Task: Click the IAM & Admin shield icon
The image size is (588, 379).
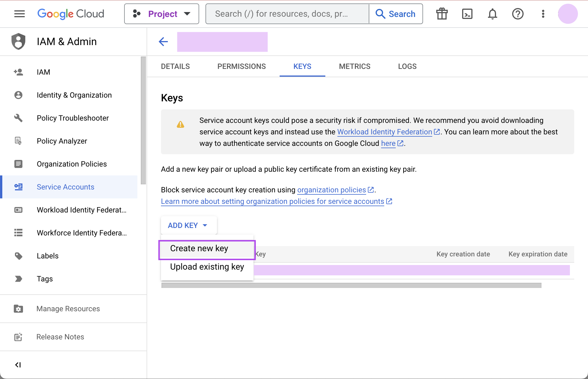Action: (x=18, y=41)
